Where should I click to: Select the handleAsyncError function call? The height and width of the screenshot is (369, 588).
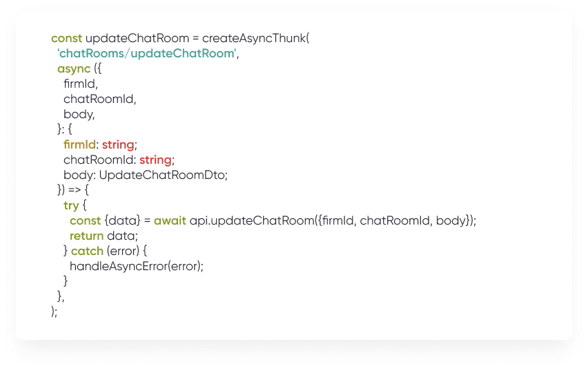(137, 265)
